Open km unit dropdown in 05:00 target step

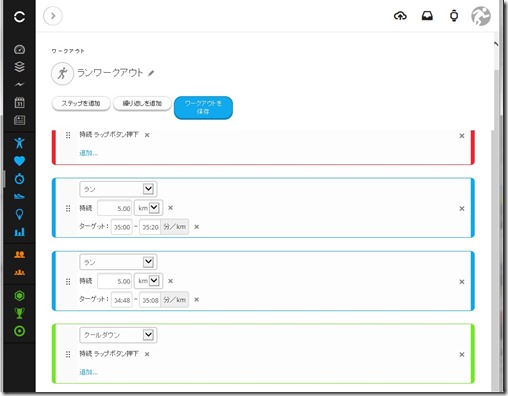[148, 208]
